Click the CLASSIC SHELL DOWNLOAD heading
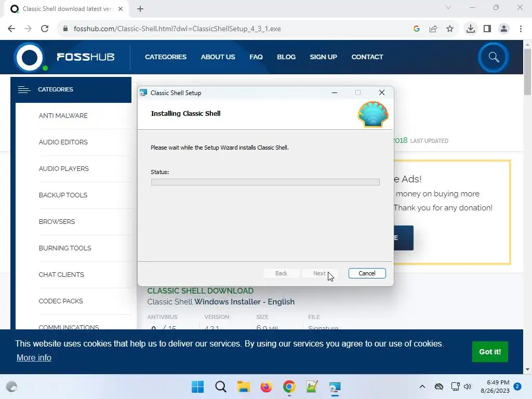532x399 pixels. click(x=200, y=291)
